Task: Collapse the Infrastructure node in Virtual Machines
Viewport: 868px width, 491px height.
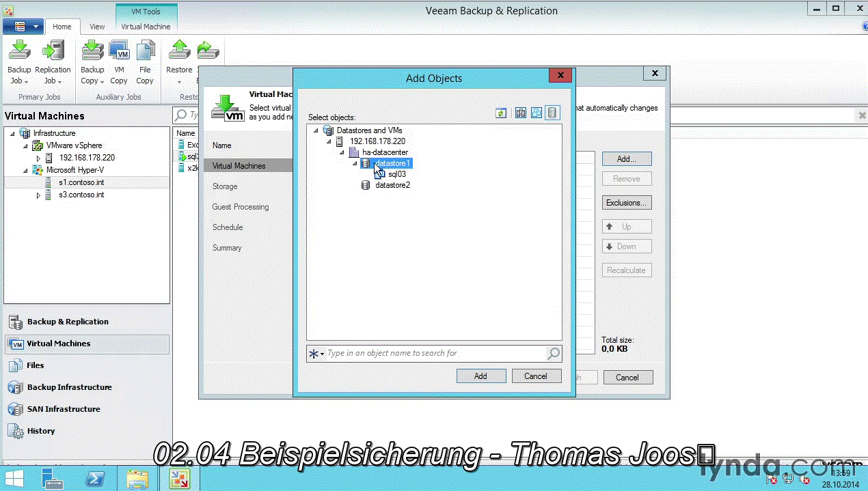Action: [12, 133]
